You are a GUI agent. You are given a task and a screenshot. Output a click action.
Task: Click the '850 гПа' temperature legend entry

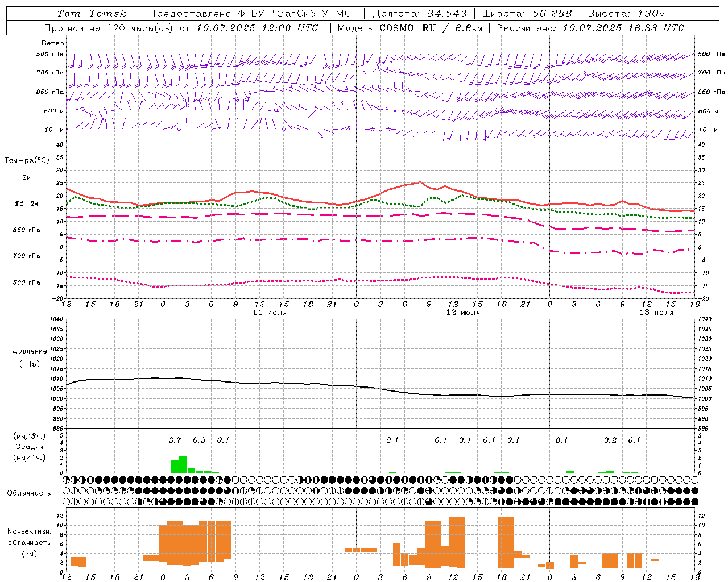[26, 231]
